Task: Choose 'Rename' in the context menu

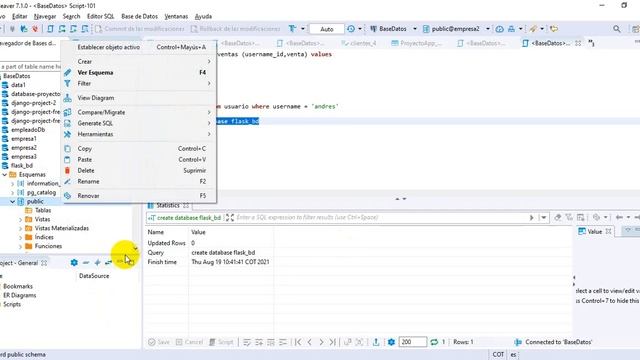Action: click(x=139, y=182)
